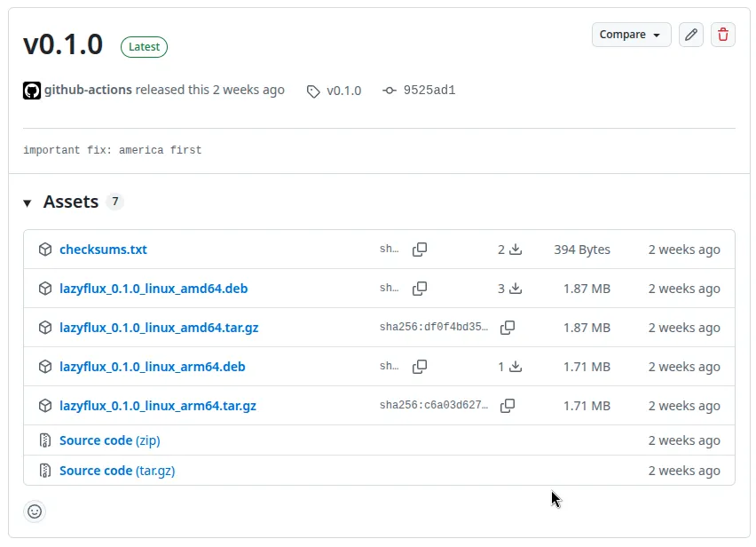
Task: Open the Compare dropdown
Action: pyautogui.click(x=631, y=35)
